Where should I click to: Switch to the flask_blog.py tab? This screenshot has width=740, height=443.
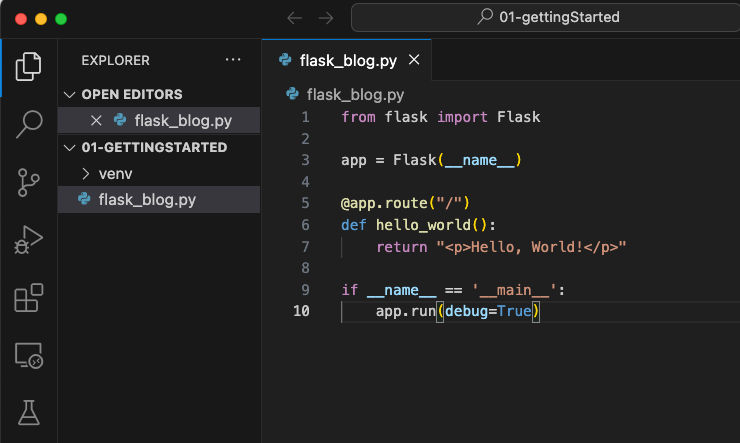348,60
